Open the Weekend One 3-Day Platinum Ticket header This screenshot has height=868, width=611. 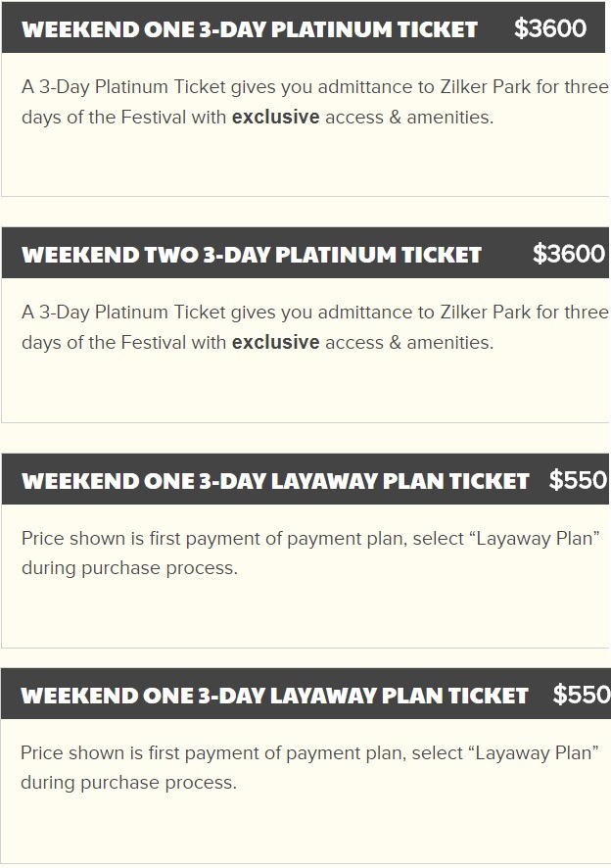[x=304, y=27]
